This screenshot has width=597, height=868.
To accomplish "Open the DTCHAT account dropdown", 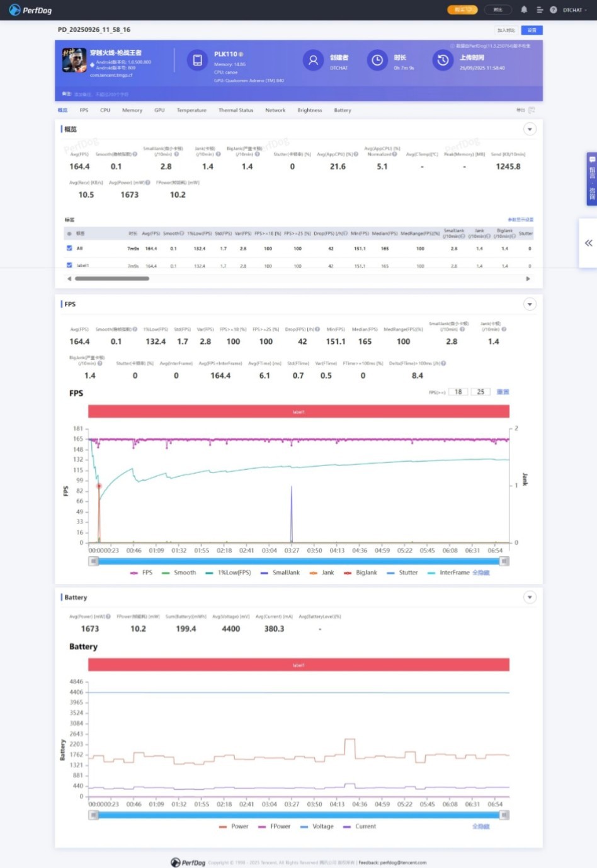I will pyautogui.click(x=575, y=10).
